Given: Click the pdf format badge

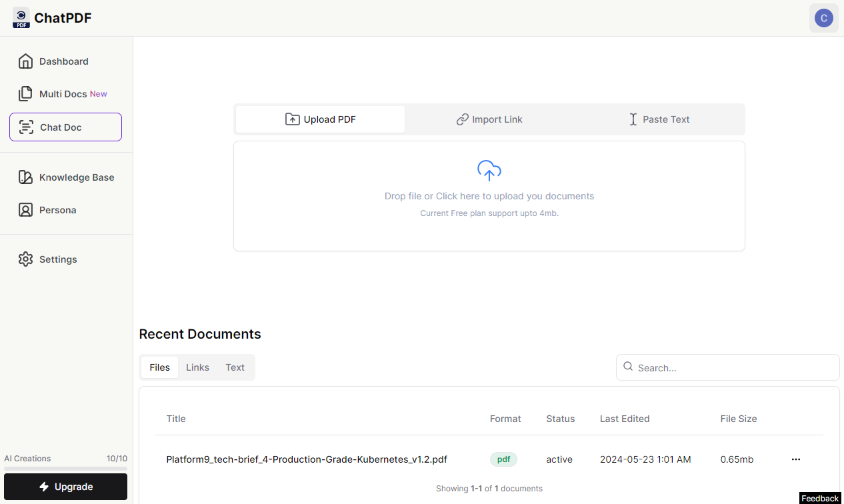Looking at the screenshot, I should 503,459.
